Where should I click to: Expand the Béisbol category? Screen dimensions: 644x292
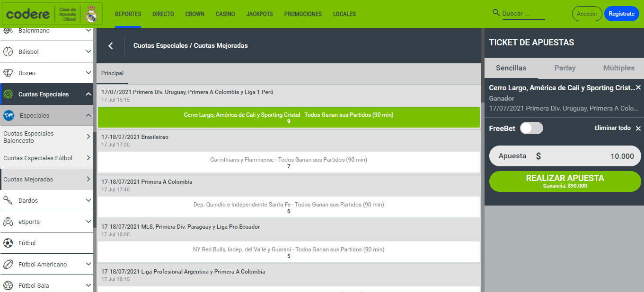88,52
